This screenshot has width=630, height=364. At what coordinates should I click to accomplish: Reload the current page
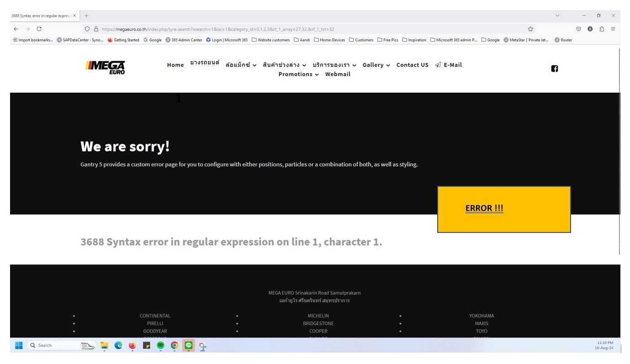[x=39, y=29]
